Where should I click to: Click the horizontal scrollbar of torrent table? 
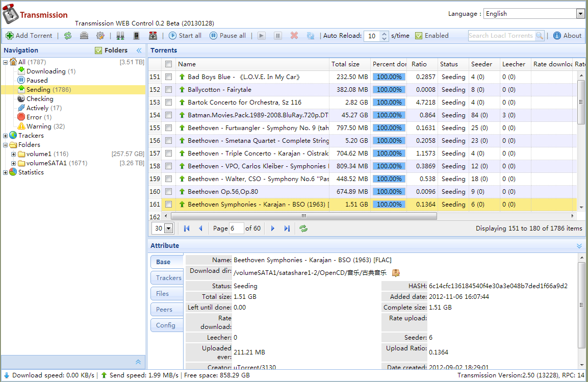click(x=304, y=216)
